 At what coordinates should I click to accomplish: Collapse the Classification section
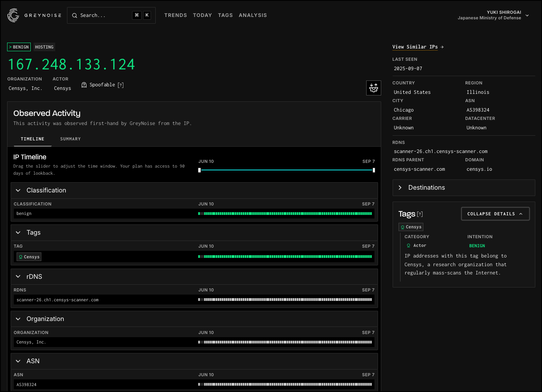point(18,190)
